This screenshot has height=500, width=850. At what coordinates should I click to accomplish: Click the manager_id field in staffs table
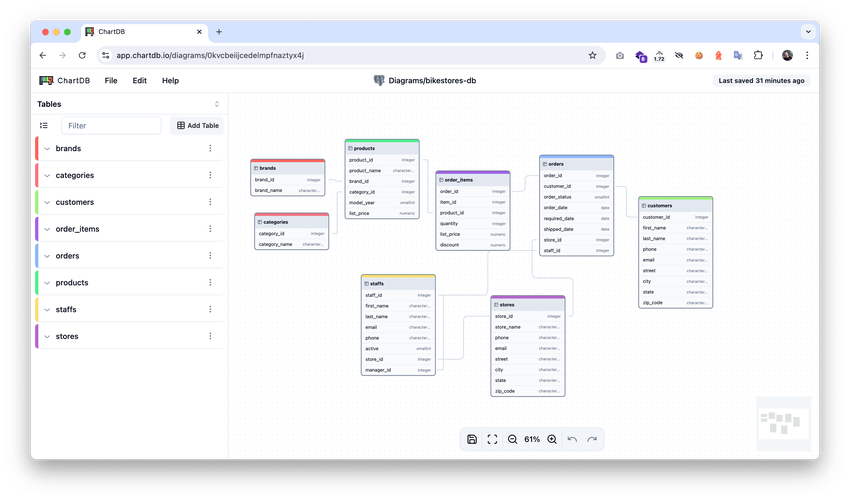pos(398,370)
